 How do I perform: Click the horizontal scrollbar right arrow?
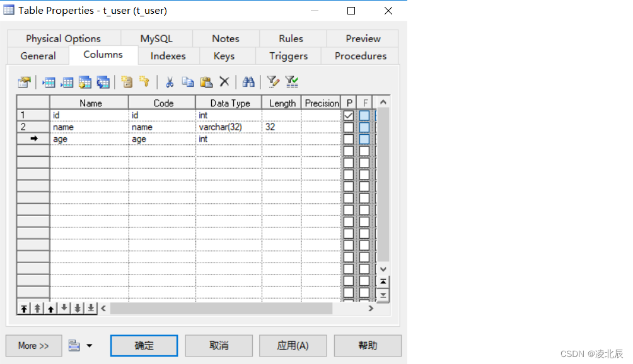coord(371,309)
